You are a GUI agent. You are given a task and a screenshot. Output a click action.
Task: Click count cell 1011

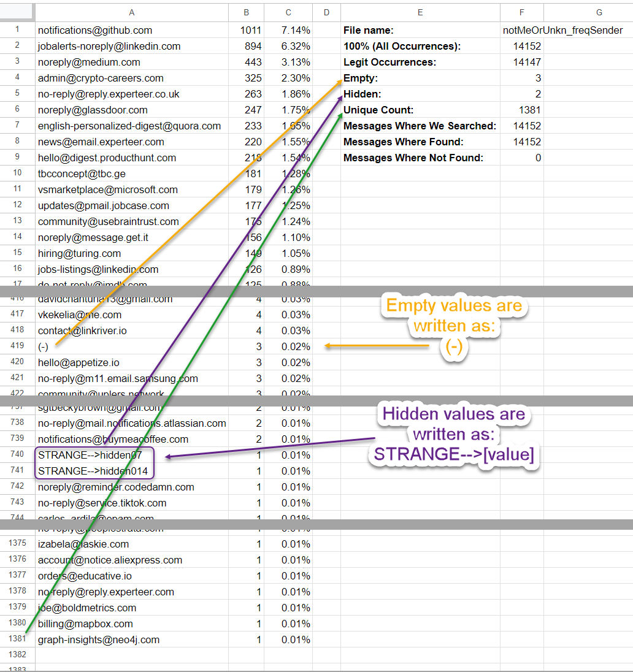[246, 30]
